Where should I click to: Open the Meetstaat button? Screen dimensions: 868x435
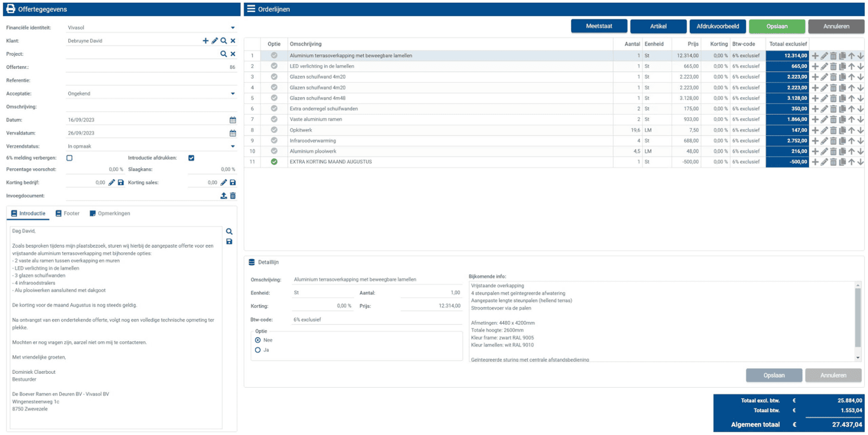click(599, 26)
